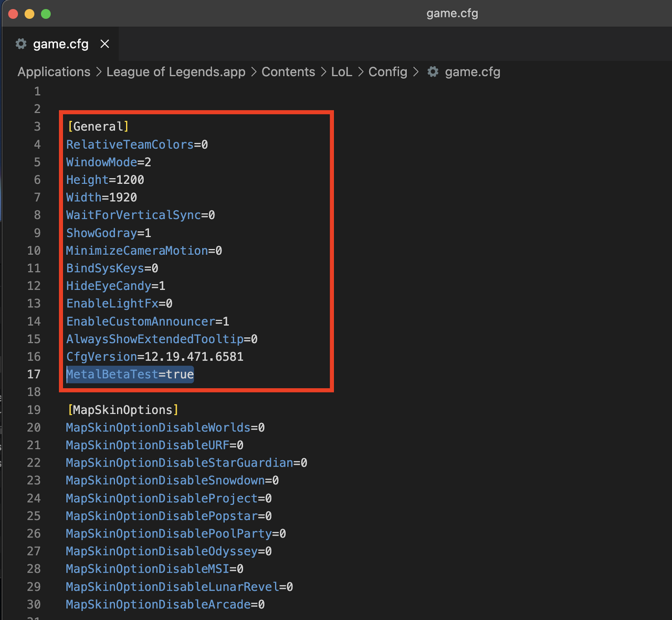Open Config breadcrumb segment
The height and width of the screenshot is (620, 672).
(x=388, y=72)
